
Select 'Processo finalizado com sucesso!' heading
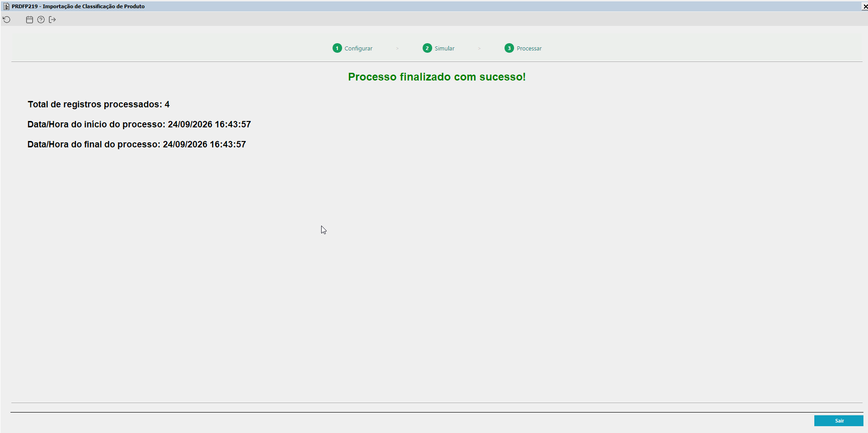[x=437, y=77]
